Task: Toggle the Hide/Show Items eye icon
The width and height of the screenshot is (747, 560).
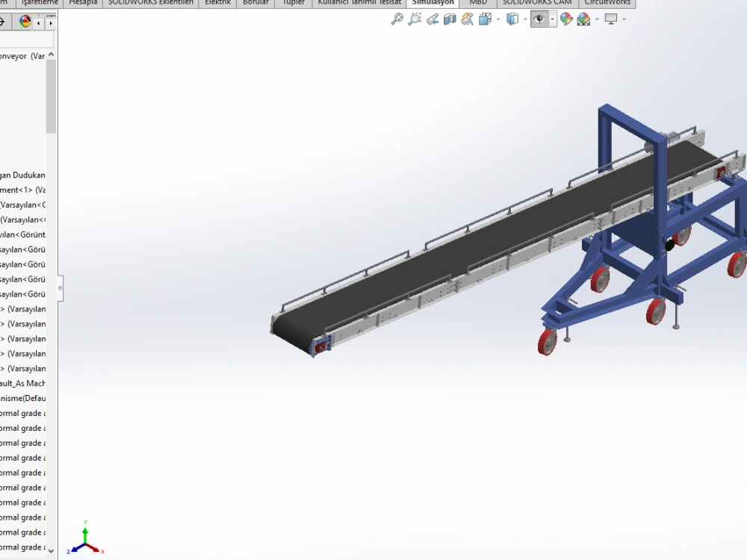Action: 541,19
